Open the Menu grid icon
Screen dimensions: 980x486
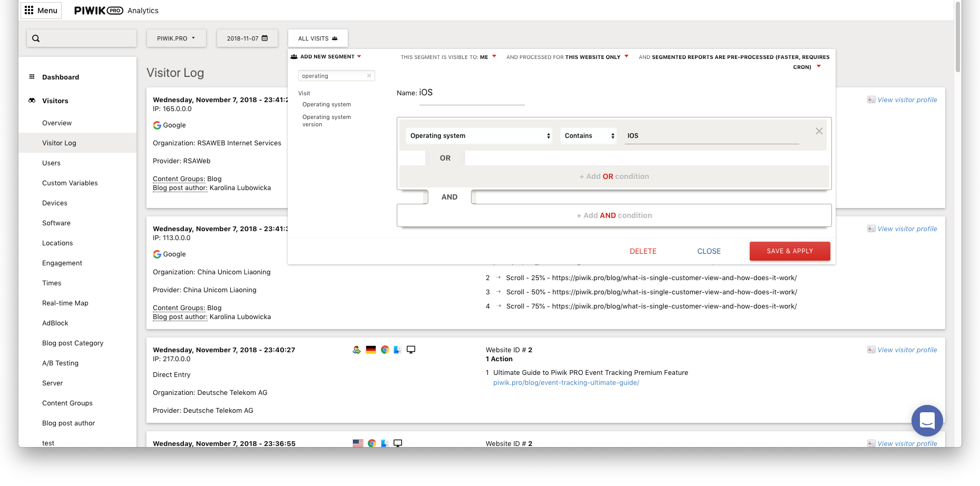click(29, 11)
